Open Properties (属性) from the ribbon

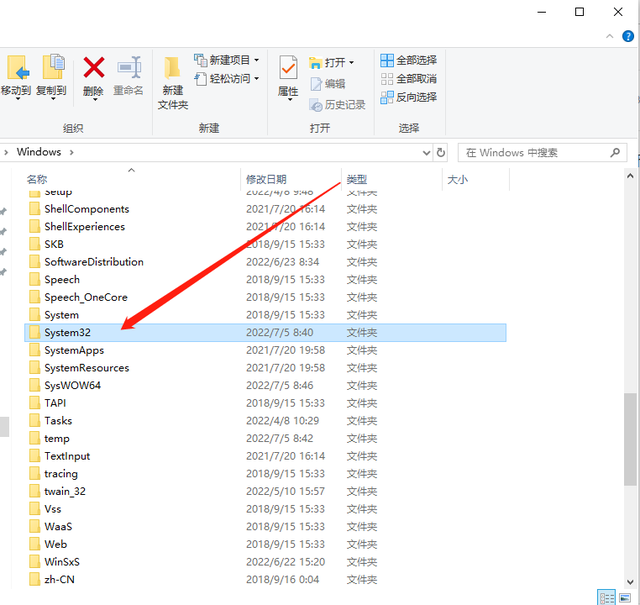[x=288, y=78]
